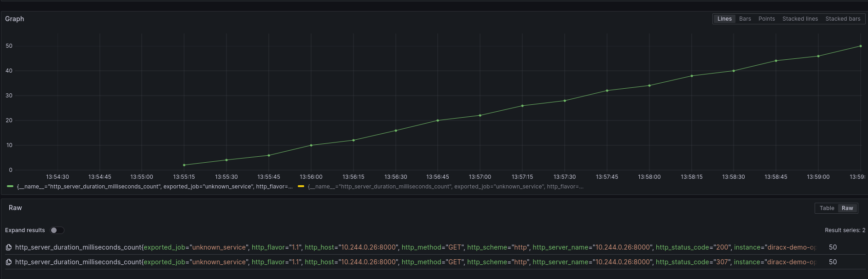This screenshot has height=279, width=868.
Task: Select the Lines graph style
Action: pos(724,19)
